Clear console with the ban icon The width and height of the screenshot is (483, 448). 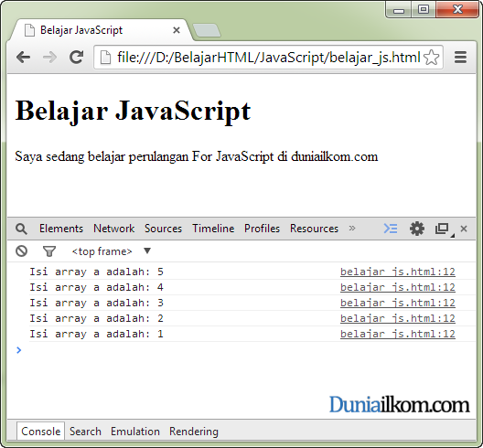[22, 251]
